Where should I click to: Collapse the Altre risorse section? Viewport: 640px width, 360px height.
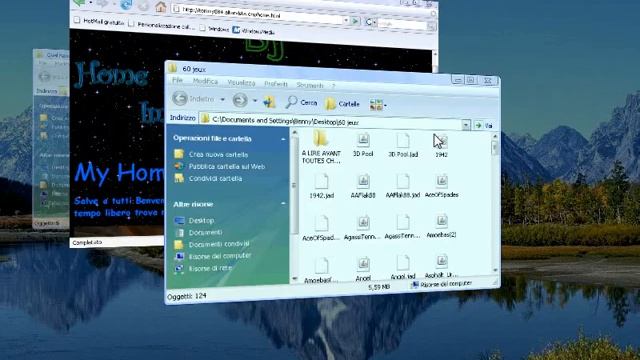pyautogui.click(x=283, y=203)
